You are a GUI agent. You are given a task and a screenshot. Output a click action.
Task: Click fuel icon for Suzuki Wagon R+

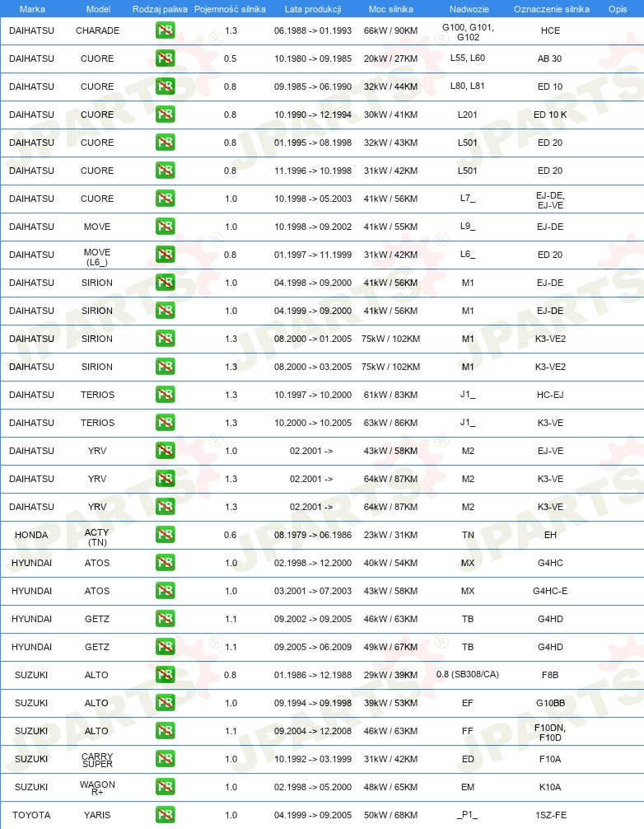(166, 787)
